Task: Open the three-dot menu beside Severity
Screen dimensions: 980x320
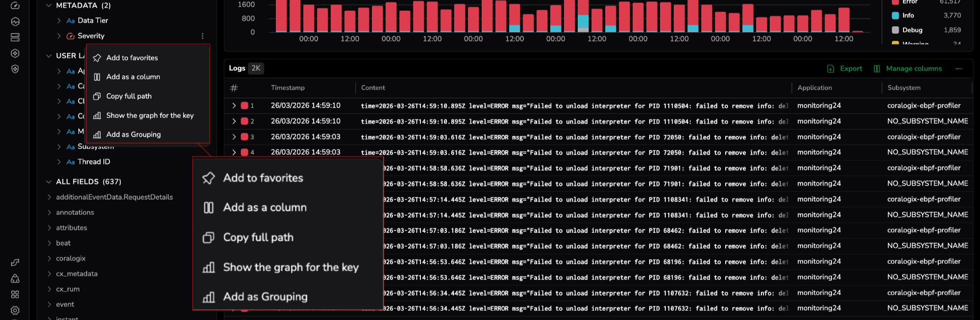Action: [x=202, y=36]
